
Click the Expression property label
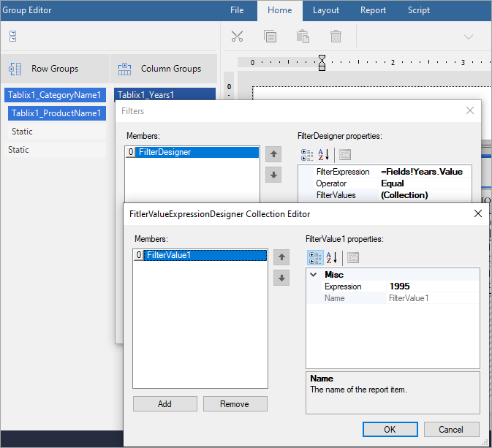[343, 286]
